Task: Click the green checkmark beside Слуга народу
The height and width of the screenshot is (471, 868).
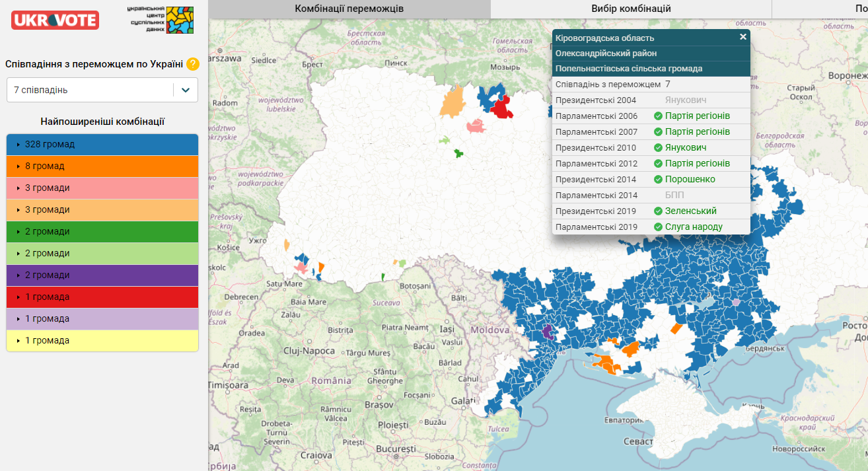Action: tap(658, 227)
